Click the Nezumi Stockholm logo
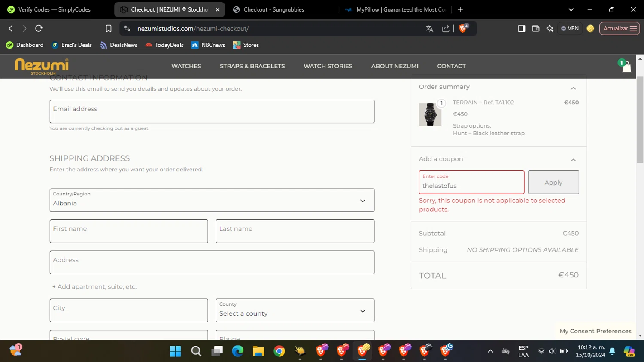644x362 pixels. pos(42,66)
